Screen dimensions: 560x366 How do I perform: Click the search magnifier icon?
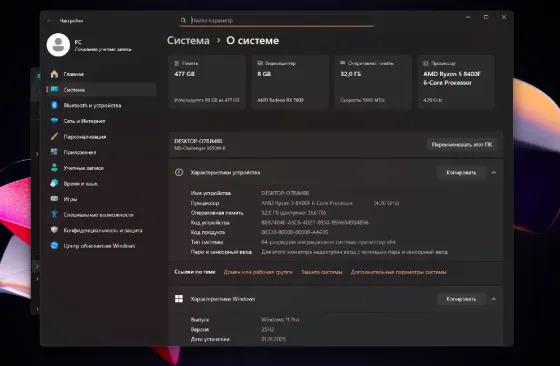coord(183,20)
